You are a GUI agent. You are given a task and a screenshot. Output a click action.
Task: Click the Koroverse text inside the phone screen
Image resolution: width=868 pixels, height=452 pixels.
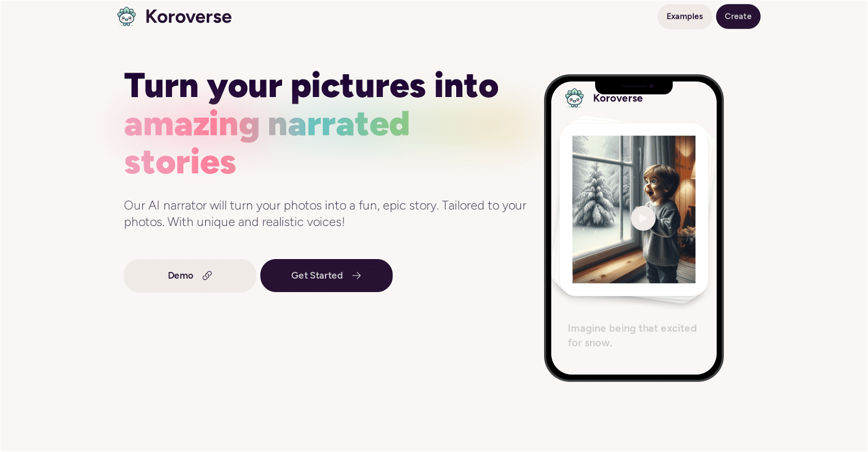click(618, 98)
